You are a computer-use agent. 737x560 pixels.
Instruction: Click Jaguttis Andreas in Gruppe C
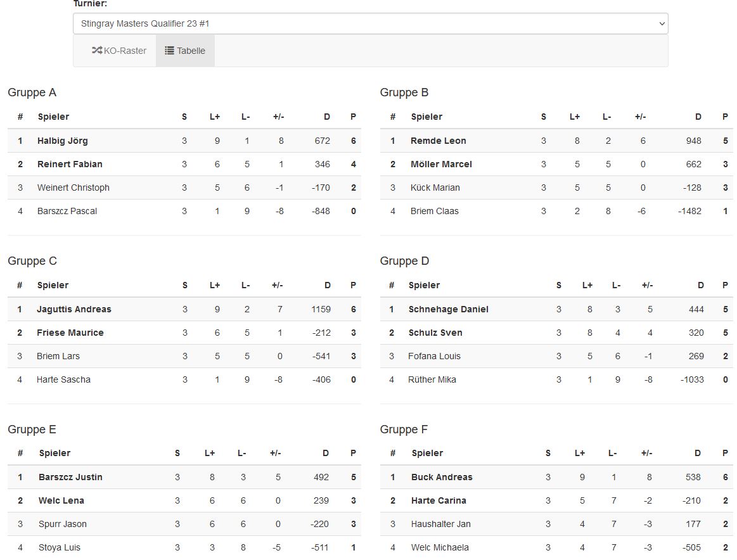click(x=74, y=309)
